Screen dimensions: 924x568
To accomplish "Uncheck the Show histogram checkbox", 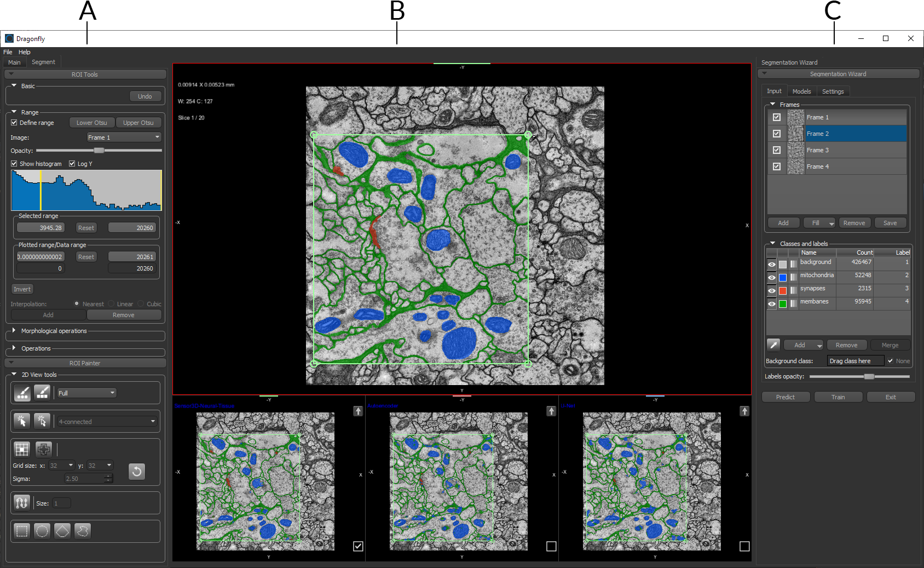I will coord(14,164).
